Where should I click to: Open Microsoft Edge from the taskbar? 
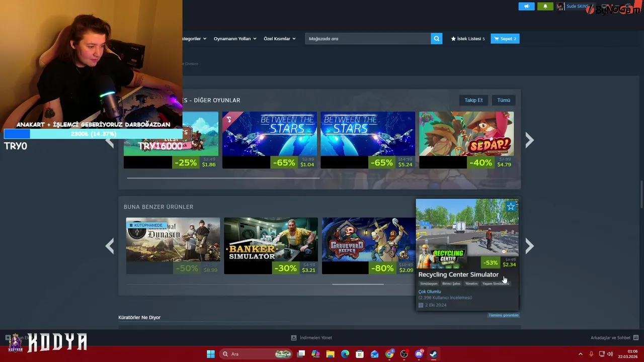click(345, 354)
